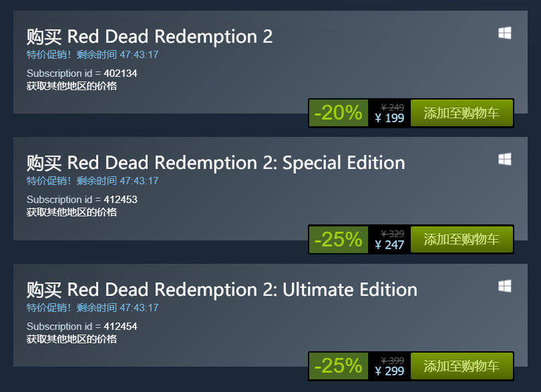Click the ¥199 discounted price
The height and width of the screenshot is (392, 541).
click(x=389, y=118)
